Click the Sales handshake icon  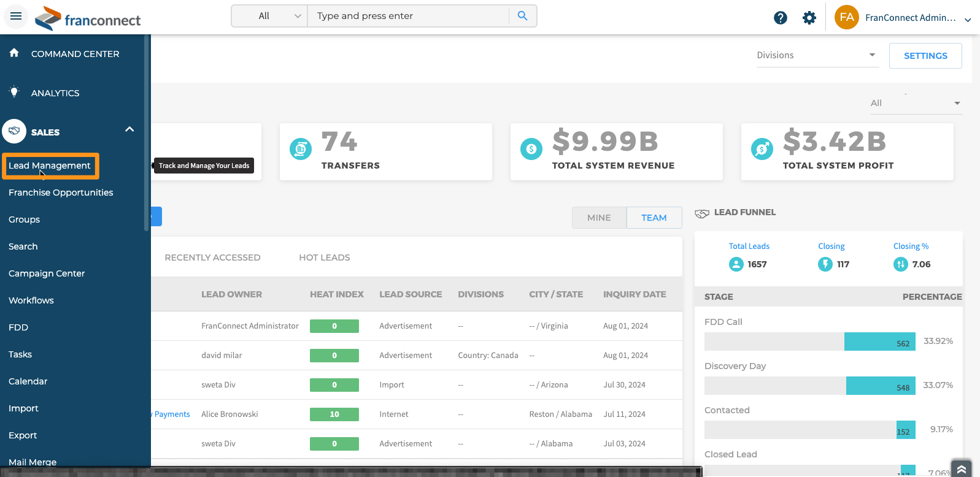14,131
